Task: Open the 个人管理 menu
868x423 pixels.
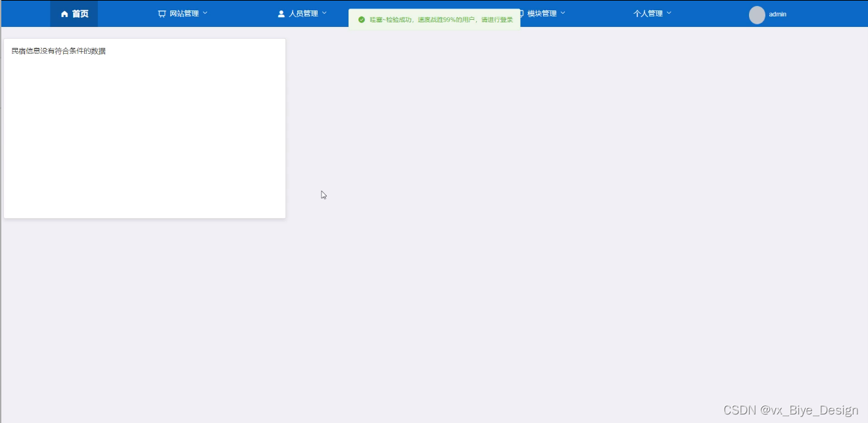Action: [652, 13]
